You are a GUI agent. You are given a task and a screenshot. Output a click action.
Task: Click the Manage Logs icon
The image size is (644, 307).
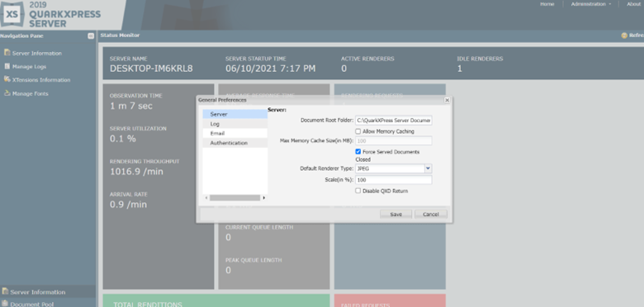[7, 66]
